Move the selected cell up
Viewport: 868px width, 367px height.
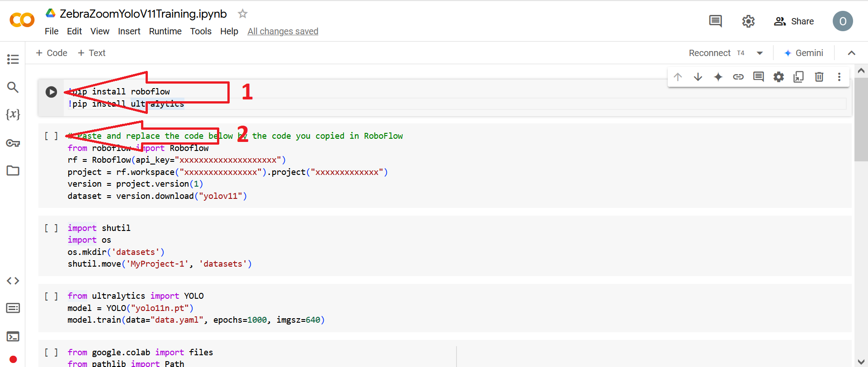tap(678, 77)
